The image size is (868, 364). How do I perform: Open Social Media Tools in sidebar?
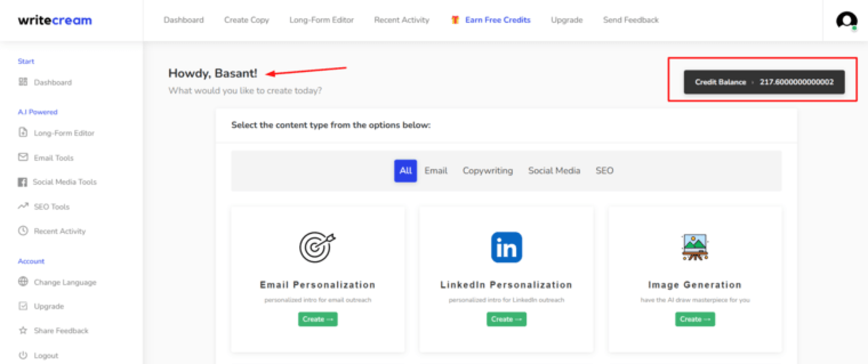(x=64, y=182)
